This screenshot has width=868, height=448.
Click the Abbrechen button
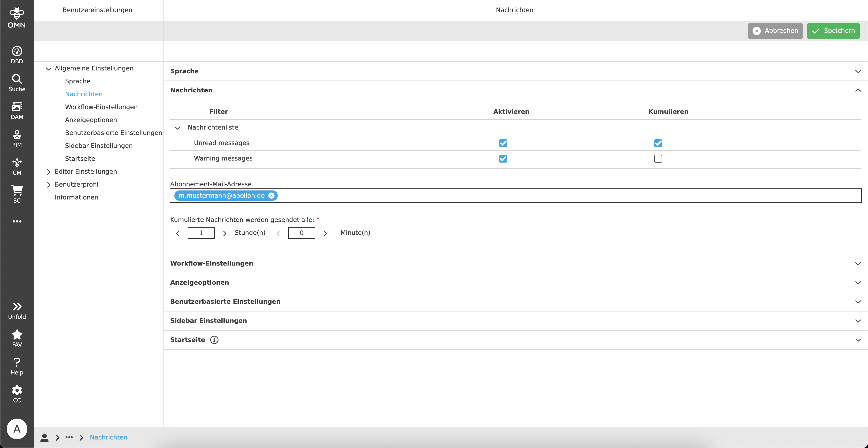click(775, 31)
